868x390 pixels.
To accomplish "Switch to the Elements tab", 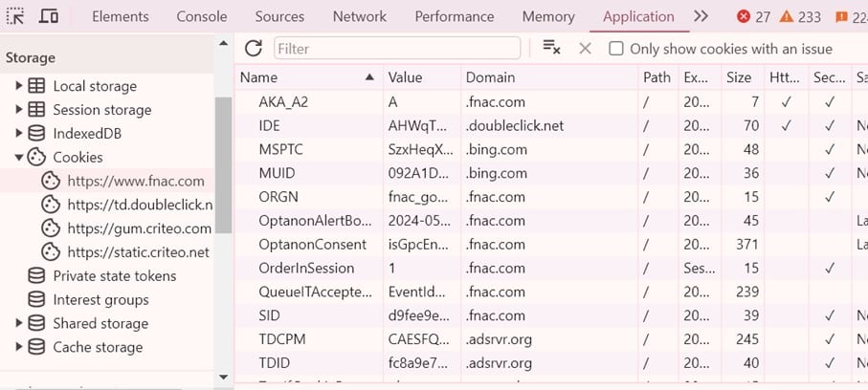I will click(121, 16).
